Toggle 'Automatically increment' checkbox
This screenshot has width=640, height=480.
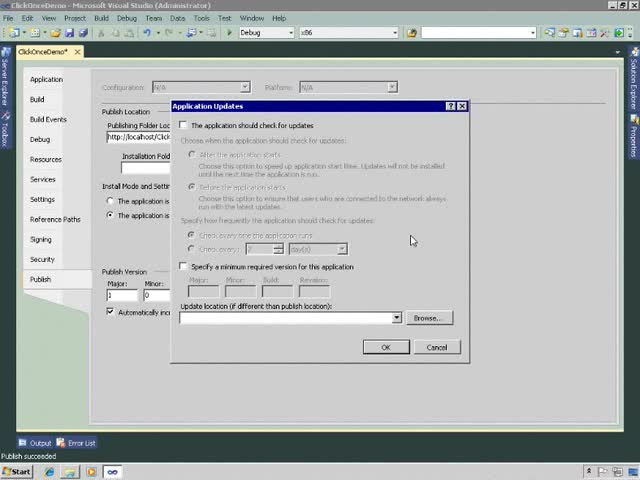point(110,311)
